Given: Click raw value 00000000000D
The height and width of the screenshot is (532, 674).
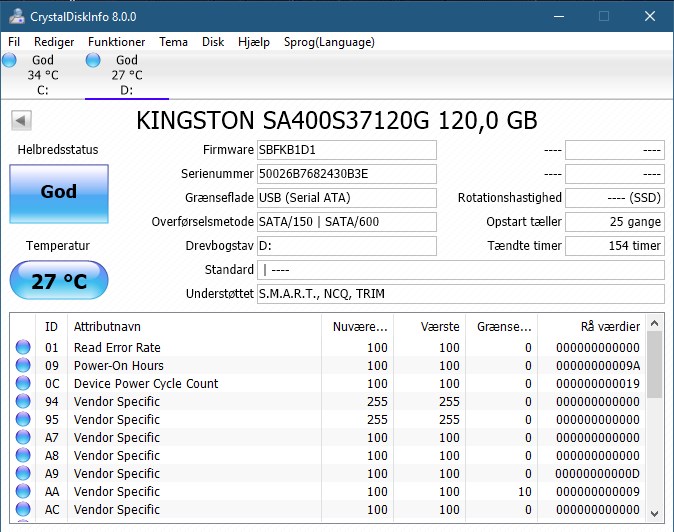Looking at the screenshot, I should coord(597,474).
